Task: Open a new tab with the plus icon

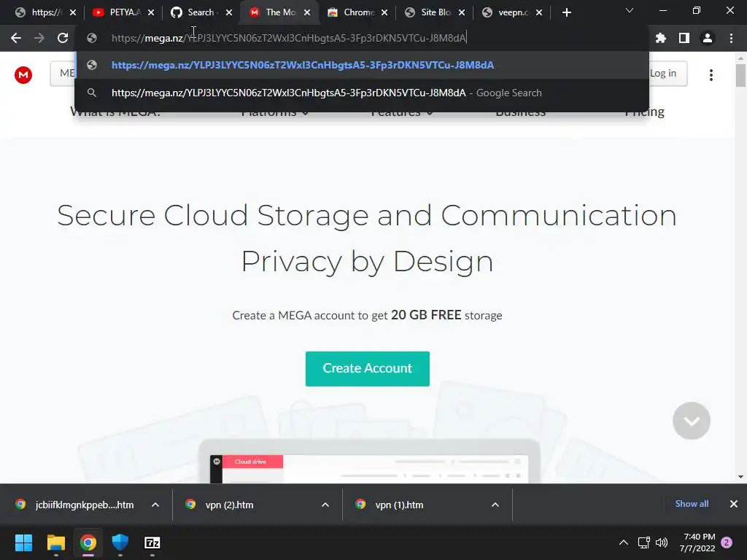Action: pyautogui.click(x=566, y=12)
